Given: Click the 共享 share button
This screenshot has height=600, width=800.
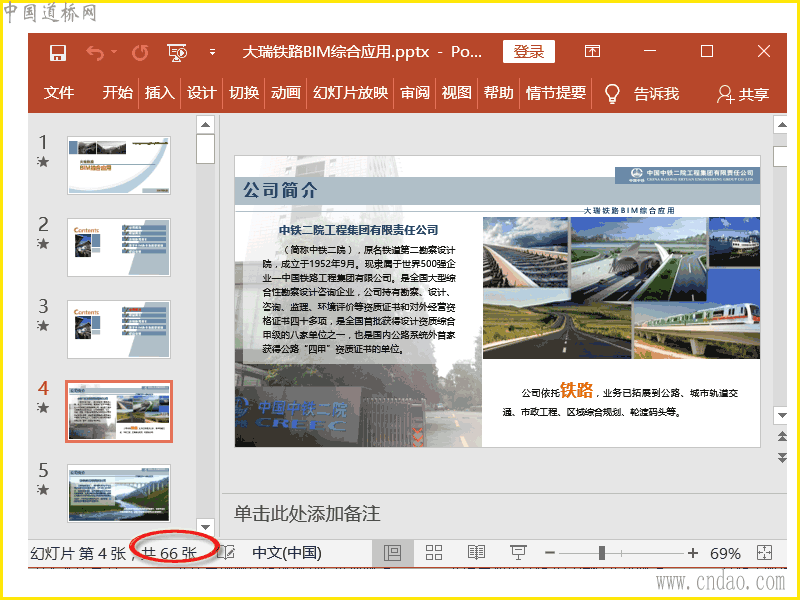Looking at the screenshot, I should [x=743, y=94].
